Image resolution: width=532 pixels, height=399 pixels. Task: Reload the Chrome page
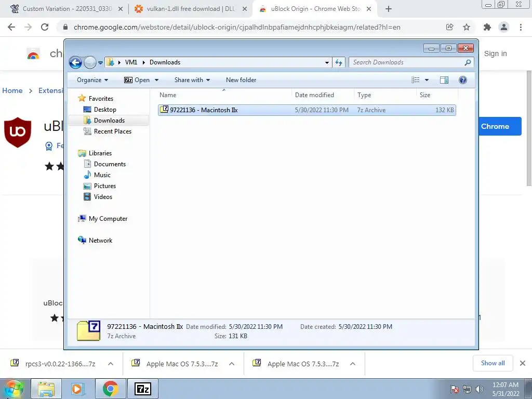pyautogui.click(x=45, y=27)
